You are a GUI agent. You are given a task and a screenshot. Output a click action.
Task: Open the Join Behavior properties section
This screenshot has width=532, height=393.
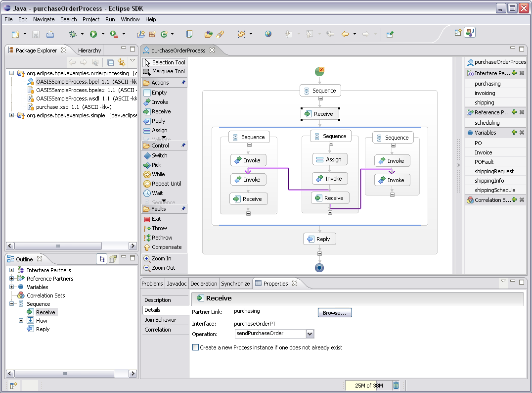point(160,320)
